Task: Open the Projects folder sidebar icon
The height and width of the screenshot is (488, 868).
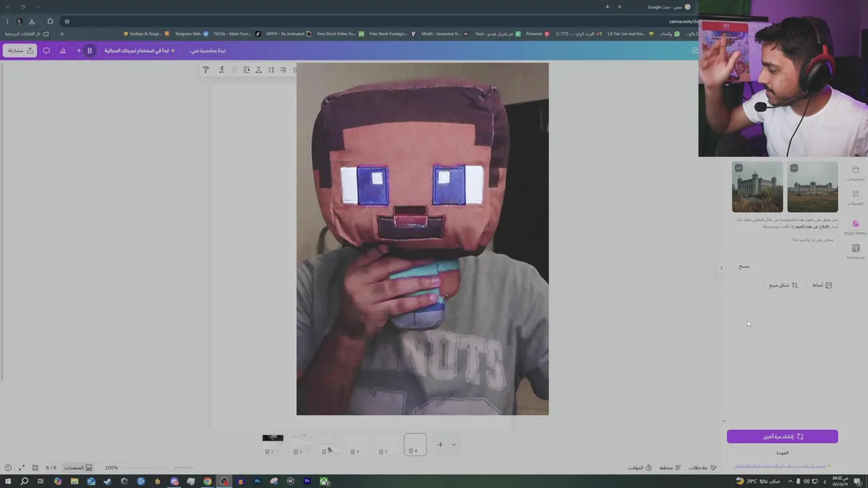Action: point(855,173)
